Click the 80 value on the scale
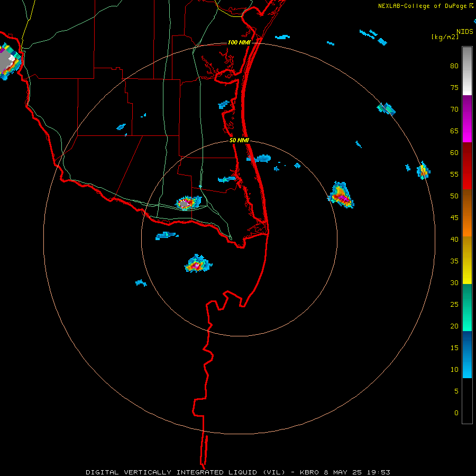Screen dimensions: 476x476 point(454,66)
